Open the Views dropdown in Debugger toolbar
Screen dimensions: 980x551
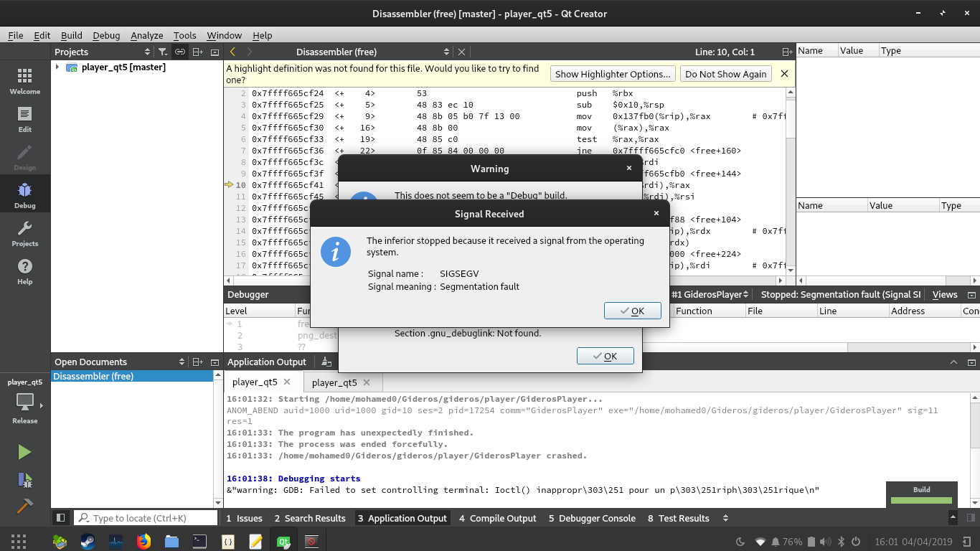point(944,294)
